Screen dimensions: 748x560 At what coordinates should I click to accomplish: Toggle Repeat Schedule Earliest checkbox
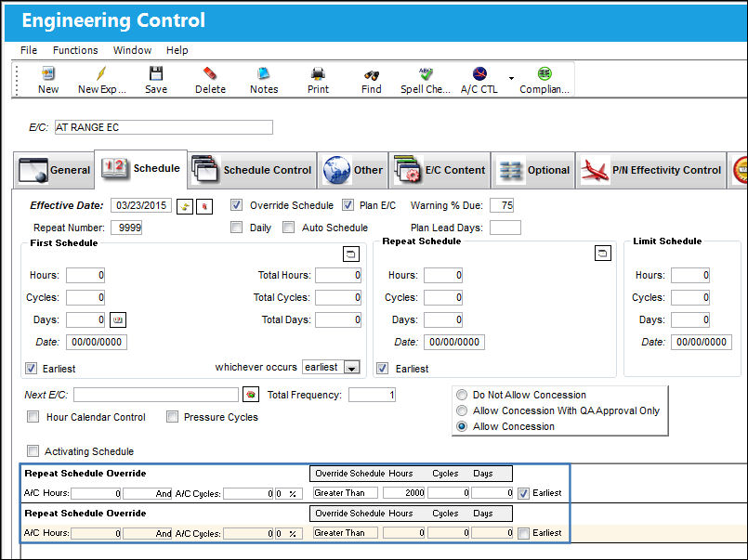click(382, 368)
